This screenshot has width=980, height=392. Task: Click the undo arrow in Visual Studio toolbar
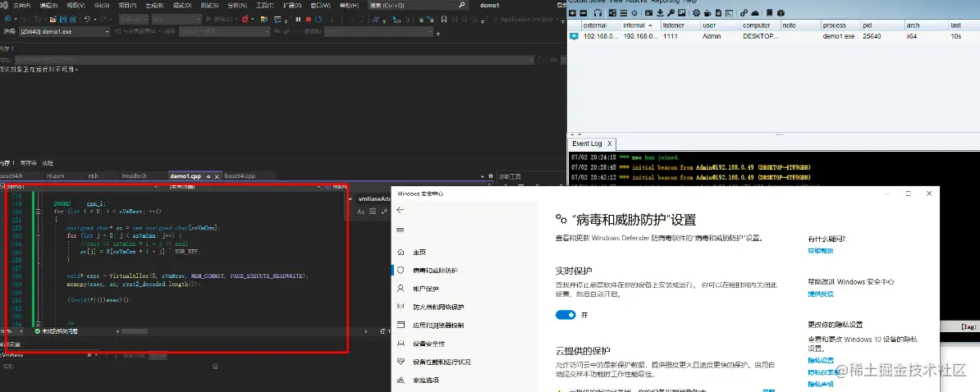click(88, 20)
